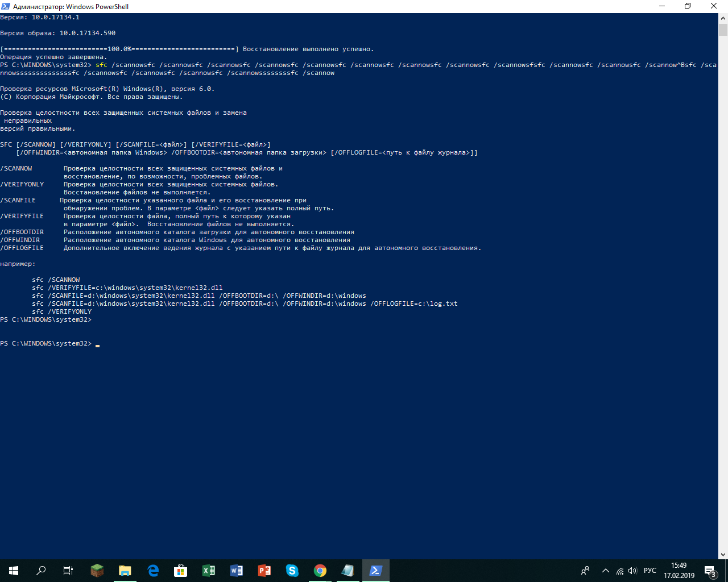Open the volume speaker control
The image size is (728, 582).
pos(632,571)
